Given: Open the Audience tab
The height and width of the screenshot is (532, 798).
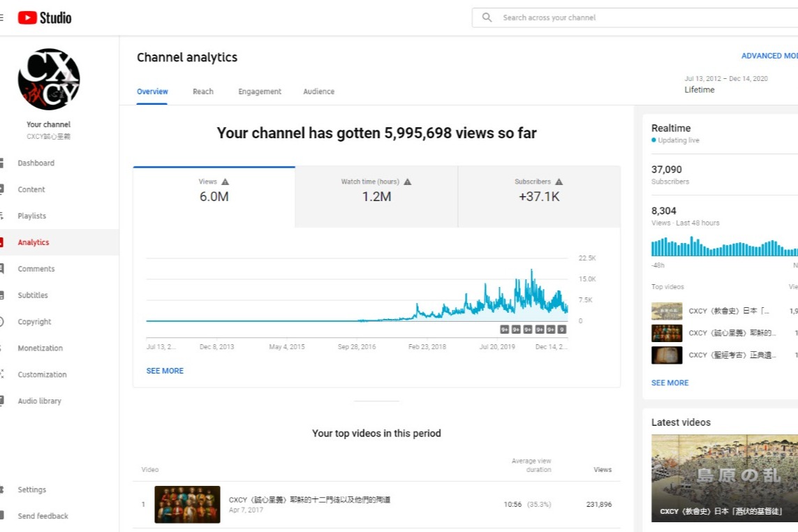Looking at the screenshot, I should pyautogui.click(x=318, y=91).
